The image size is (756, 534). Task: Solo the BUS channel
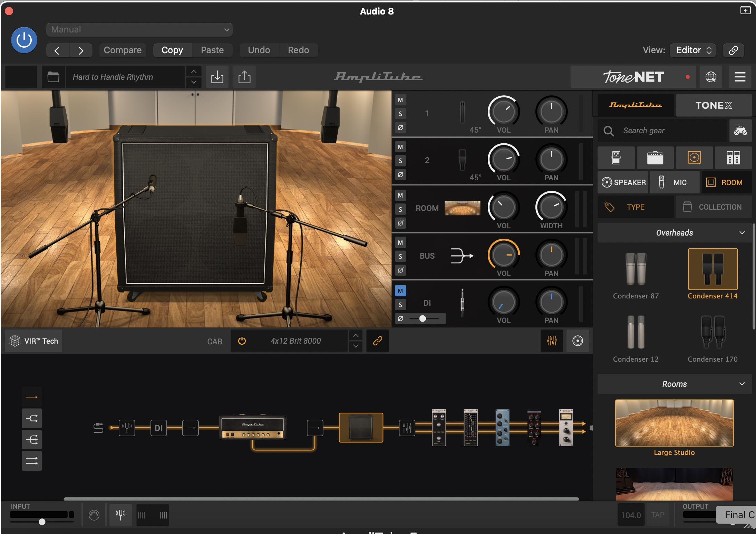coord(400,256)
